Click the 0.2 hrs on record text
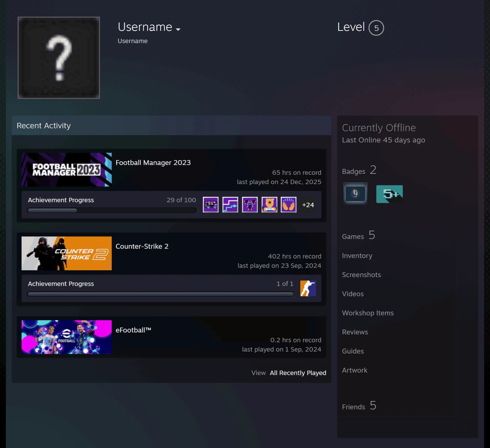Image resolution: width=490 pixels, height=448 pixels. point(296,340)
